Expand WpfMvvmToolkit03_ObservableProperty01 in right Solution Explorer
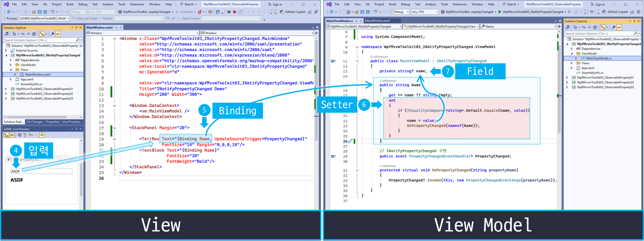The image size is (644, 241). click(567, 78)
